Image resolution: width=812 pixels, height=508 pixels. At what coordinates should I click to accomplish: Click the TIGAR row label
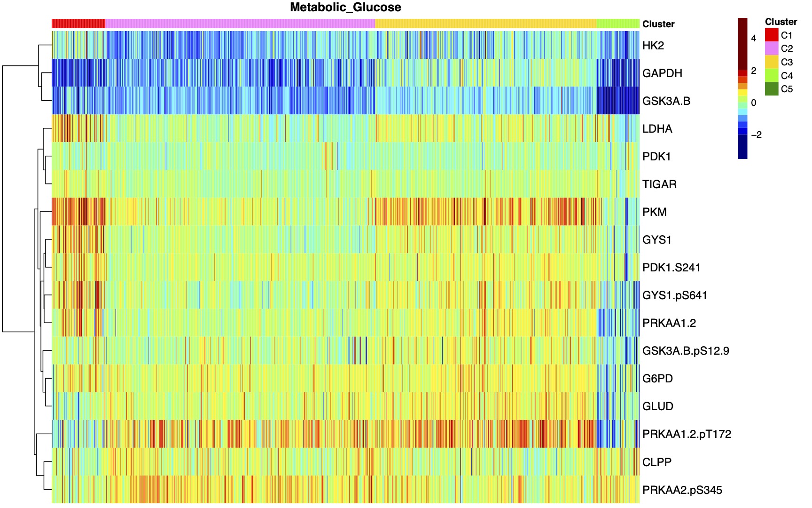659,184
